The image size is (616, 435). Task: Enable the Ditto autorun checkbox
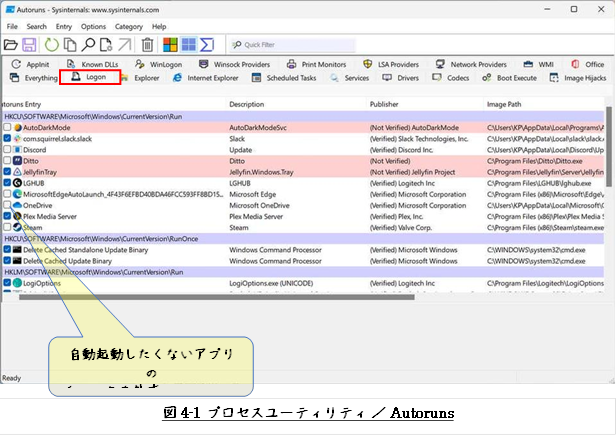(7, 160)
